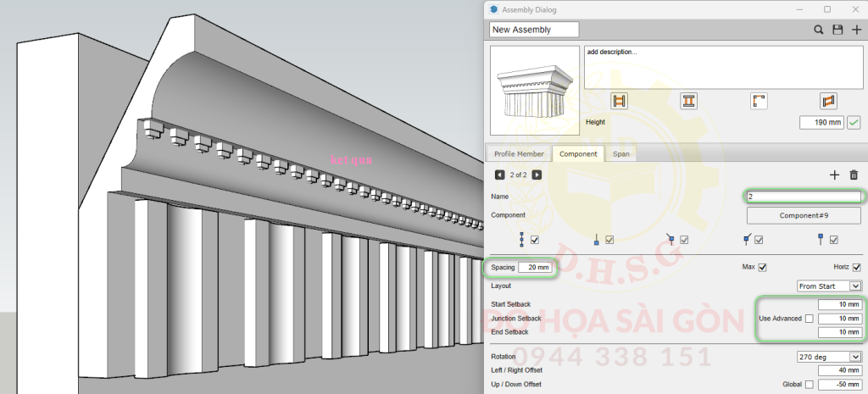Click the Spacing input field
This screenshot has width=868, height=394.
point(537,268)
